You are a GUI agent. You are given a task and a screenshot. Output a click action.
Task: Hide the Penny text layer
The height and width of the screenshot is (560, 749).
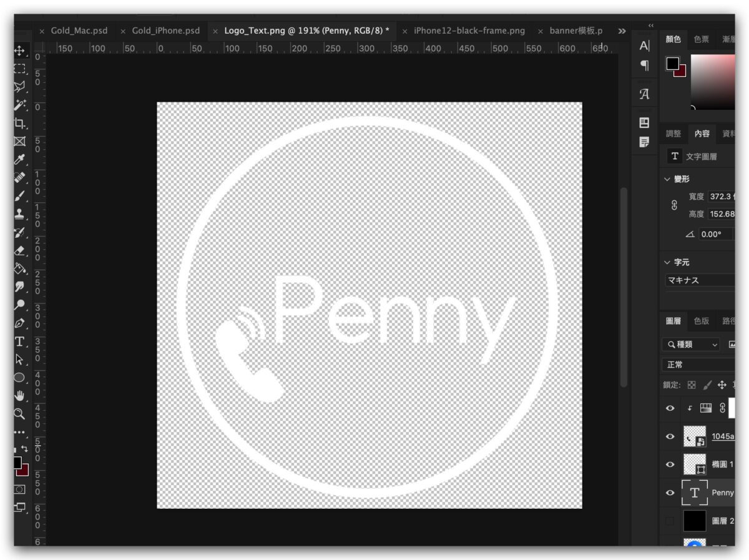click(x=670, y=493)
